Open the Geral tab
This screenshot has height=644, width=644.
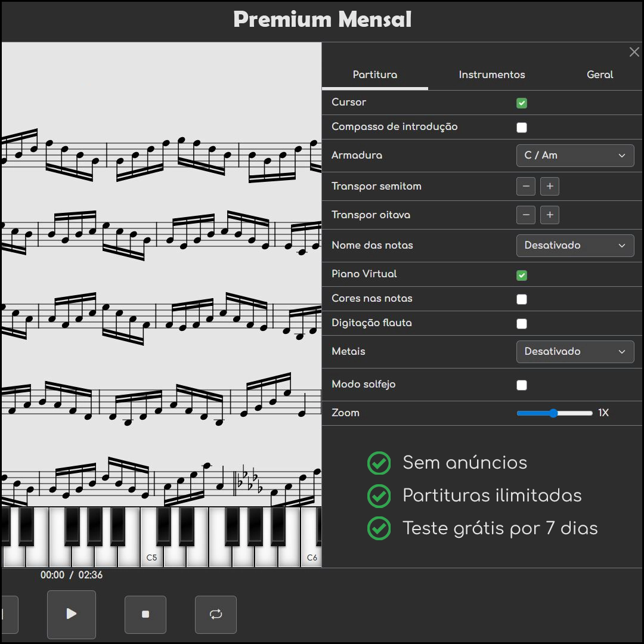[x=600, y=75]
